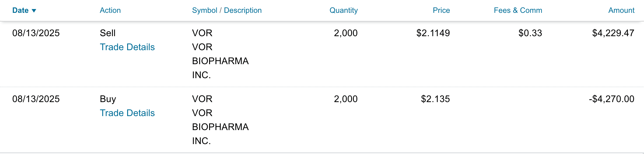Sort by the Action column header
The width and height of the screenshot is (644, 154).
[x=110, y=10]
